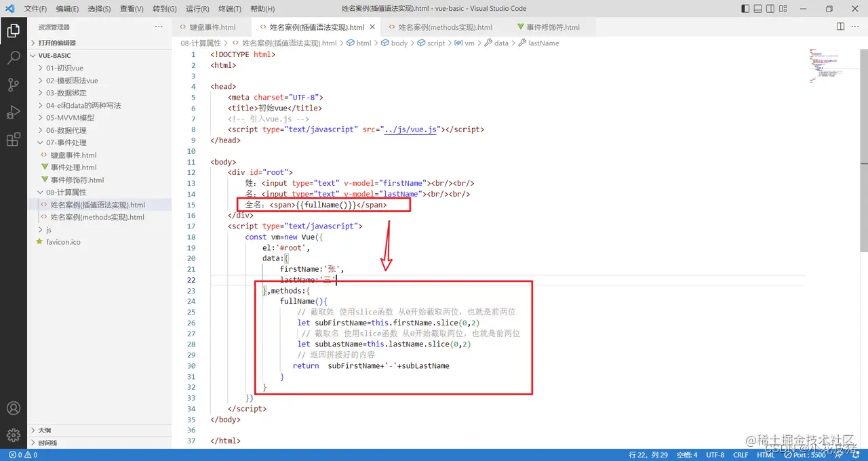Expand the js folder
Screen dimensions: 868x461
click(100, 230)
